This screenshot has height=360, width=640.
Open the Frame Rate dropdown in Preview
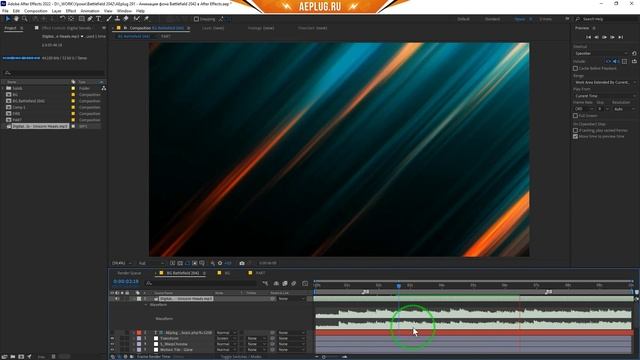(584, 109)
